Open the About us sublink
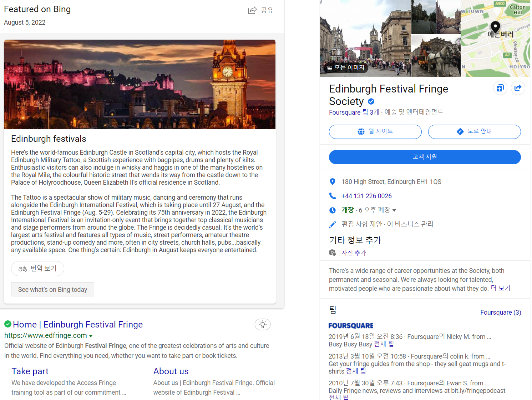This screenshot has height=400, width=532. point(171,371)
